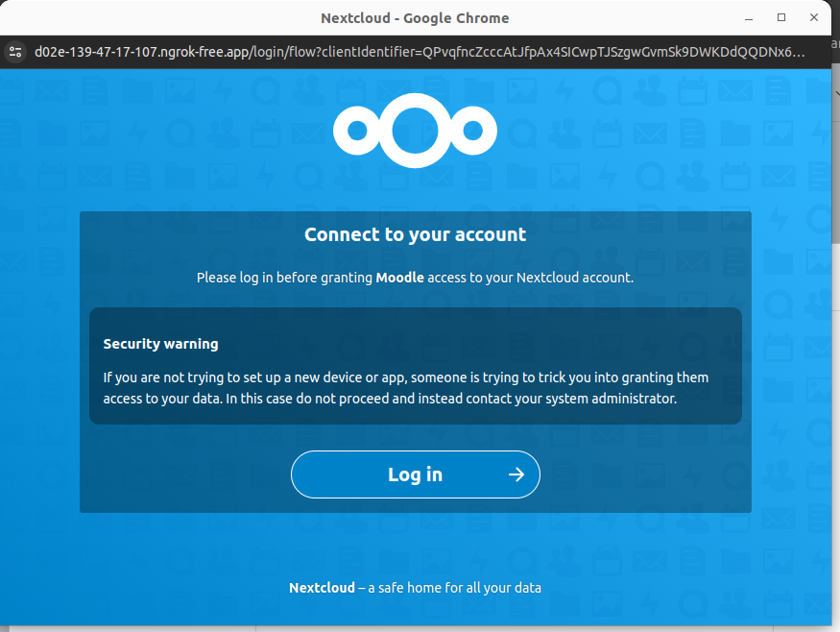The height and width of the screenshot is (632, 840).
Task: Click the Nextcloud logo
Action: (x=415, y=131)
